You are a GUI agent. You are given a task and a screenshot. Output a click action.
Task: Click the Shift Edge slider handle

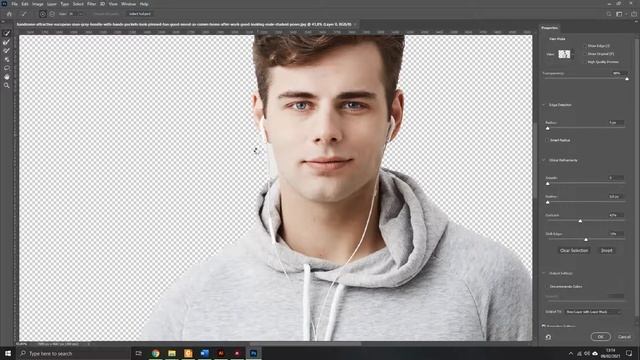(586, 240)
